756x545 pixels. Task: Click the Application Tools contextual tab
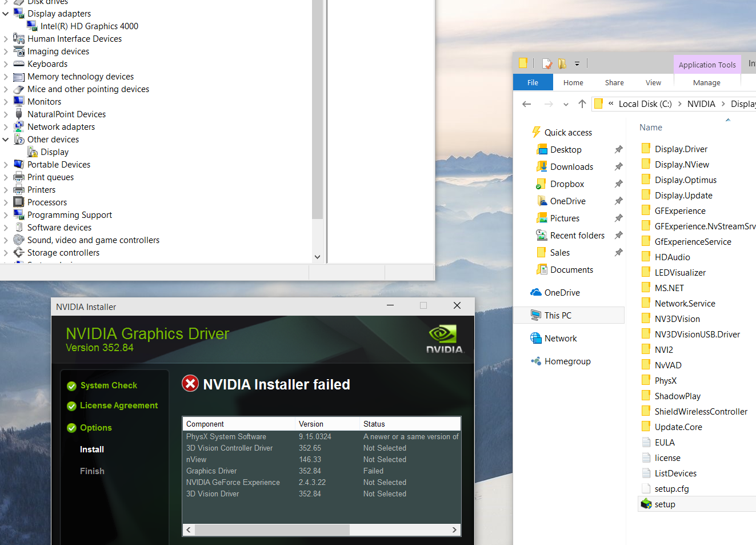click(707, 65)
